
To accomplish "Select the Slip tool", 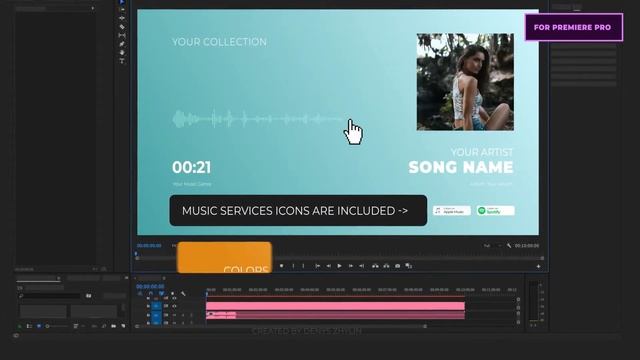I will 122,36.
